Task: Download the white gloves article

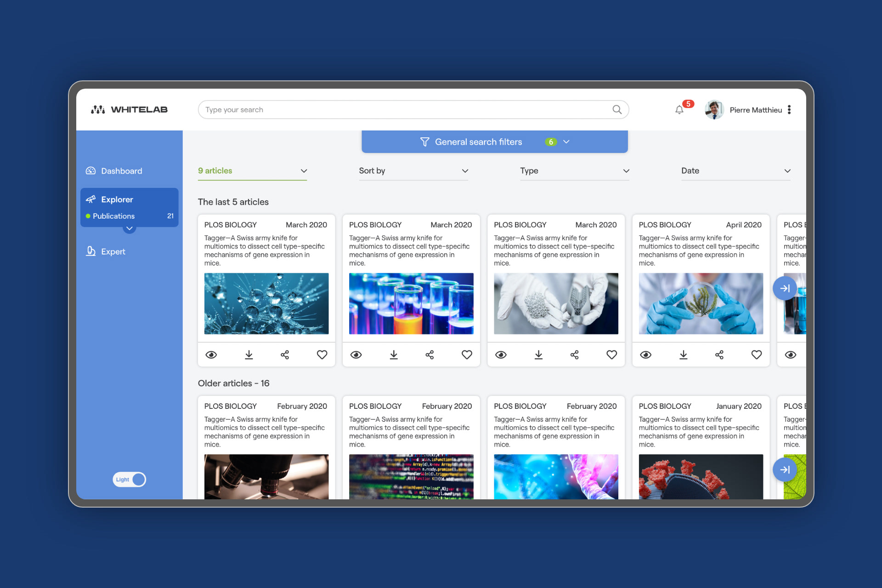Action: [538, 355]
